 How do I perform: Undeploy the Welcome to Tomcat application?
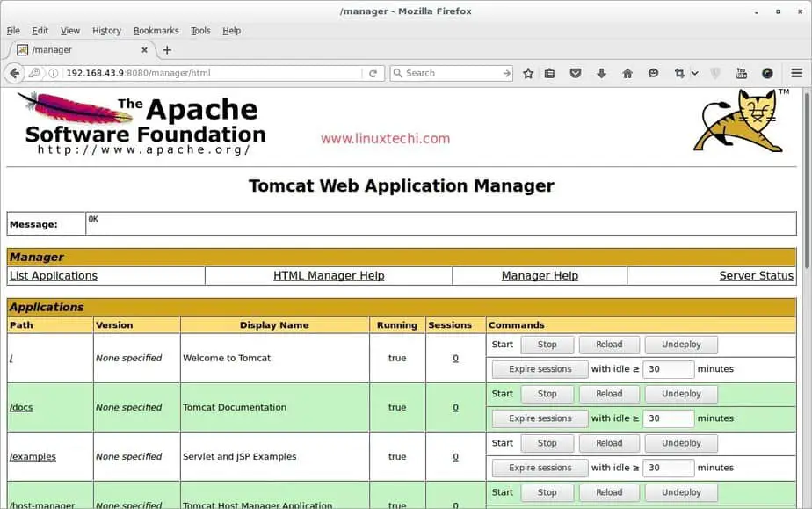pos(681,345)
